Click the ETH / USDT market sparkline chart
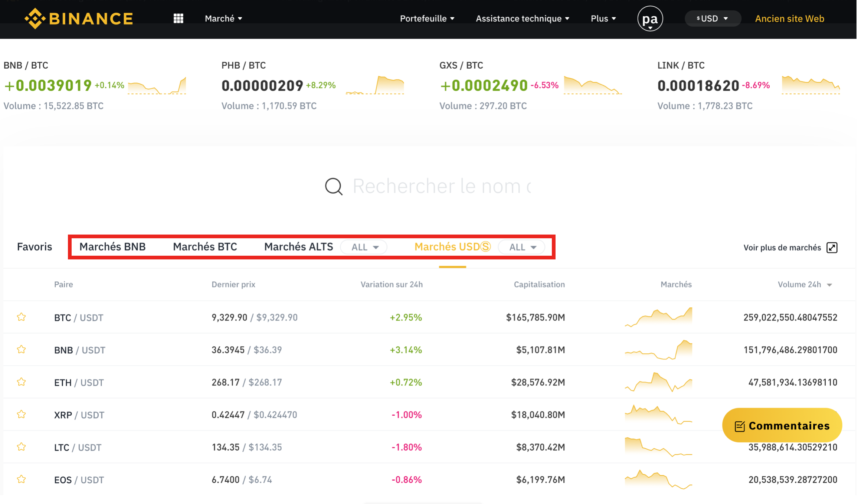 (x=658, y=382)
